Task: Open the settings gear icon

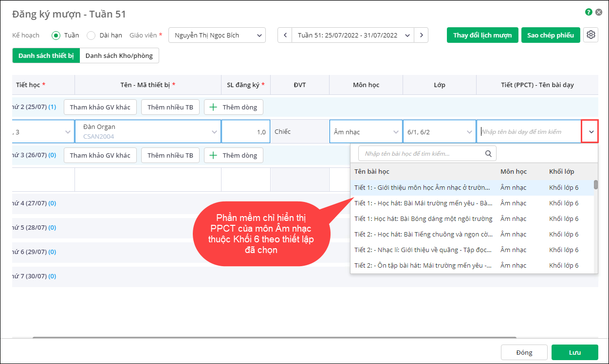Action: 591,35
